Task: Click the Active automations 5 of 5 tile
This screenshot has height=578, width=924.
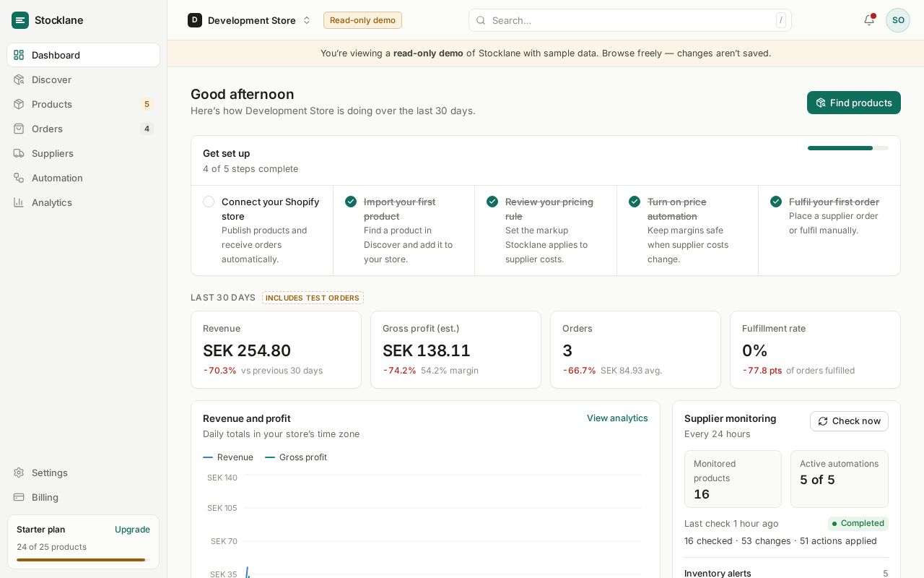Action: tap(840, 479)
